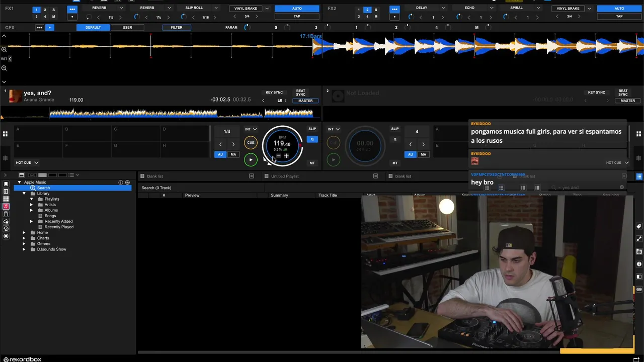644x362 pixels.
Task: Select Songs in the Library tree
Action: pos(50,216)
